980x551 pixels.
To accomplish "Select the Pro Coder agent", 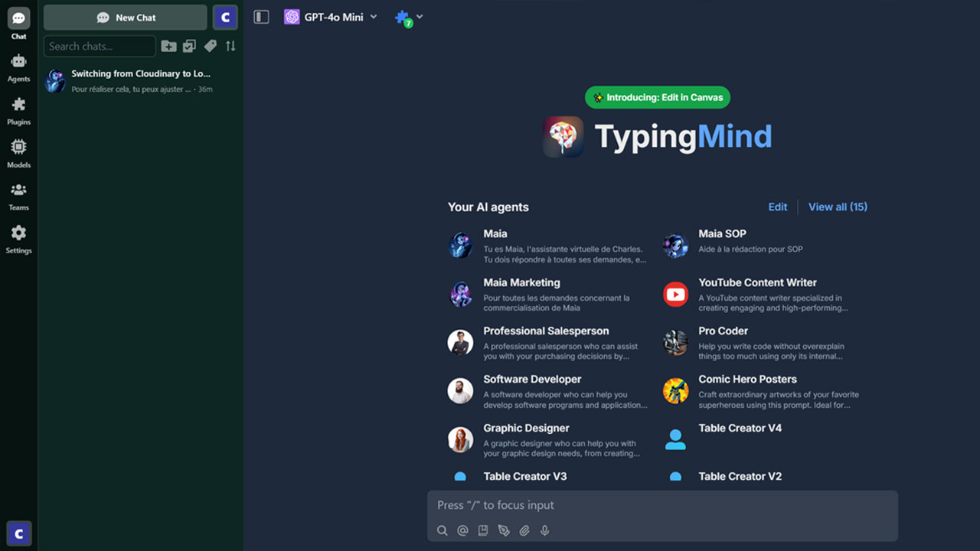I will click(763, 343).
